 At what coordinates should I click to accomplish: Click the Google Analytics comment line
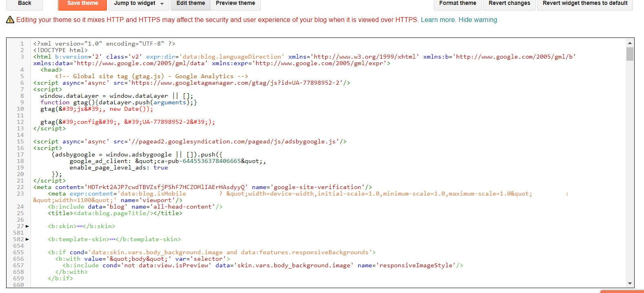click(x=151, y=76)
